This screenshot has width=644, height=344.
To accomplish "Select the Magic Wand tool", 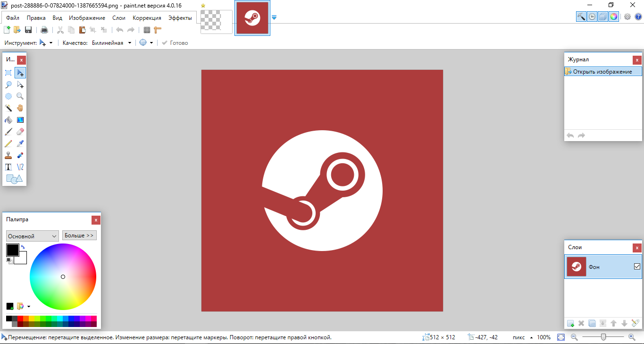I will pos(8,108).
